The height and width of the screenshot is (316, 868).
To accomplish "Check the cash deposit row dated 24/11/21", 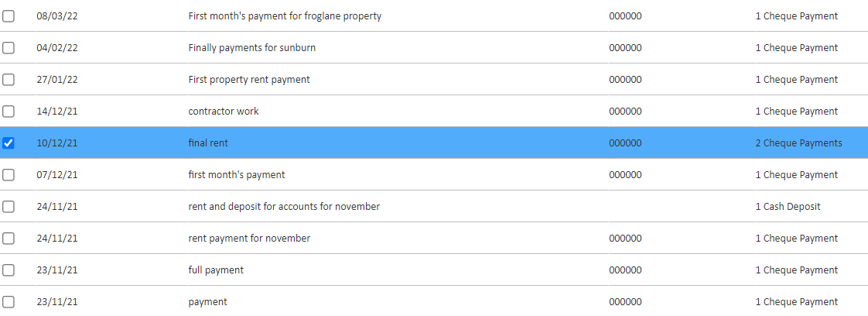I will tap(9, 207).
